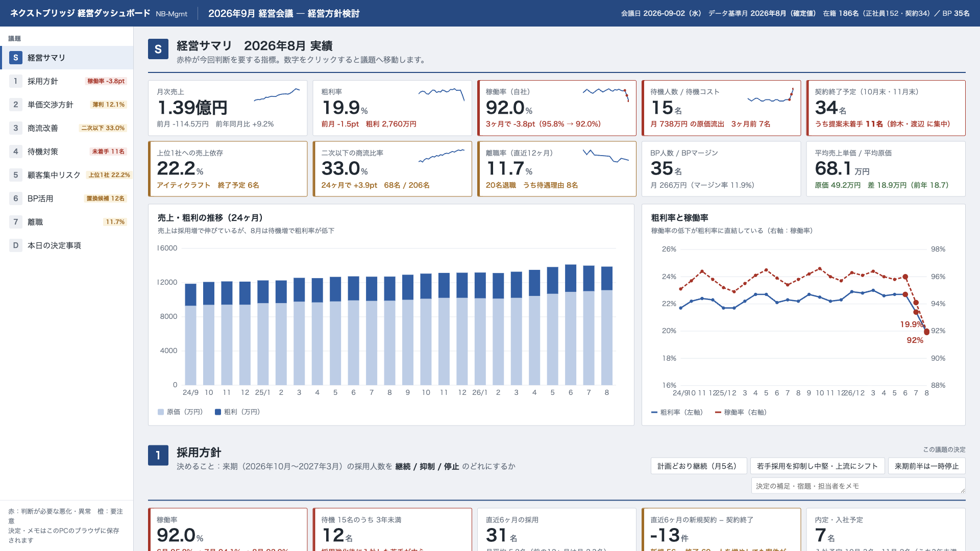
Task: Click the 粗利率と稼働率 chart title
Action: tap(679, 218)
